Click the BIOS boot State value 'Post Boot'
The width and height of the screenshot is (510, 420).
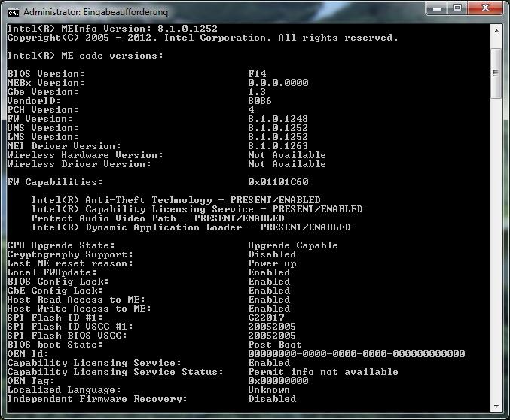click(275, 345)
